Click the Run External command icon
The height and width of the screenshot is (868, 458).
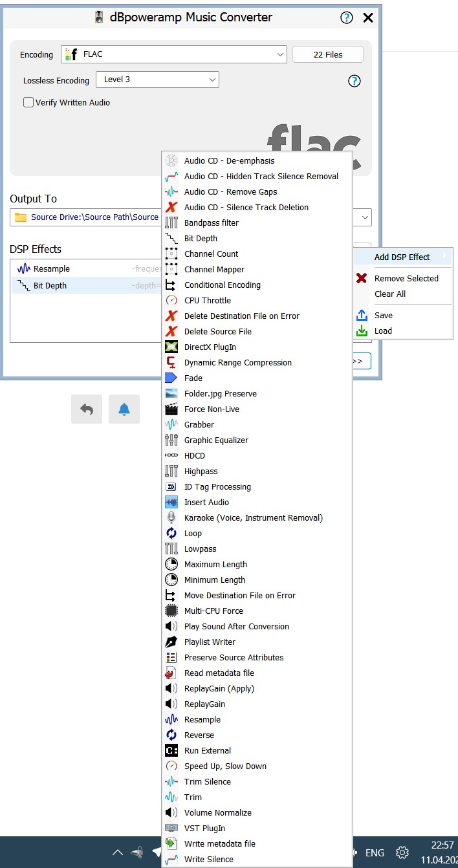(x=171, y=750)
